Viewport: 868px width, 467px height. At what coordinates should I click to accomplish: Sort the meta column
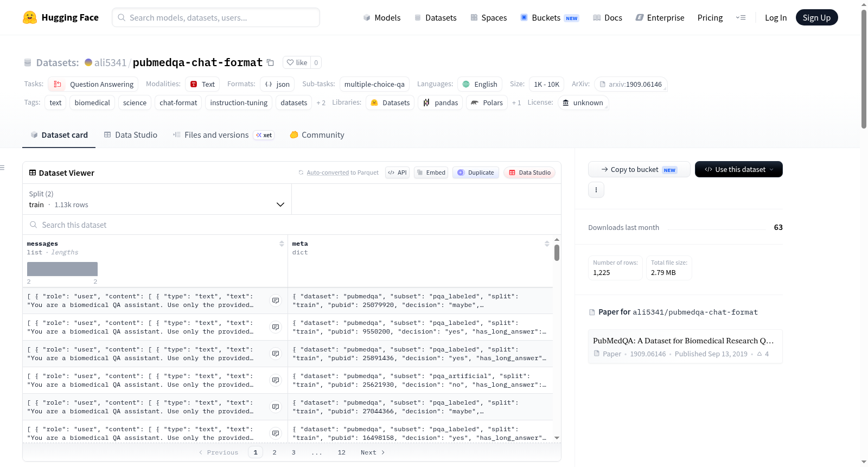(547, 244)
